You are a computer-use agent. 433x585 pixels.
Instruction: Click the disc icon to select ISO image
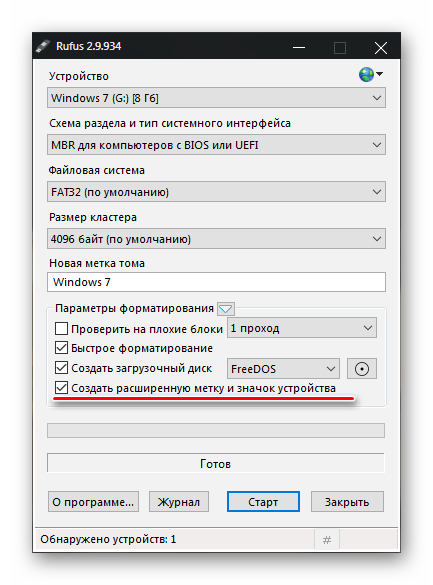pos(361,369)
